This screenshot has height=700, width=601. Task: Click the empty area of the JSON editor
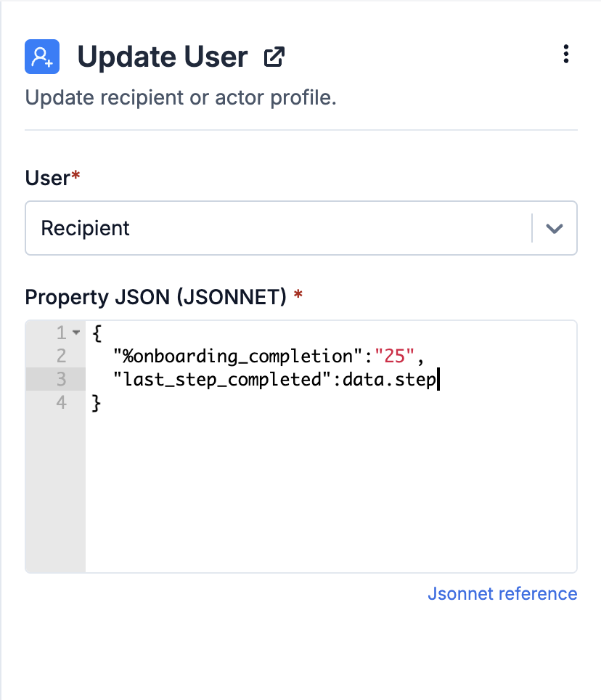tap(330, 491)
